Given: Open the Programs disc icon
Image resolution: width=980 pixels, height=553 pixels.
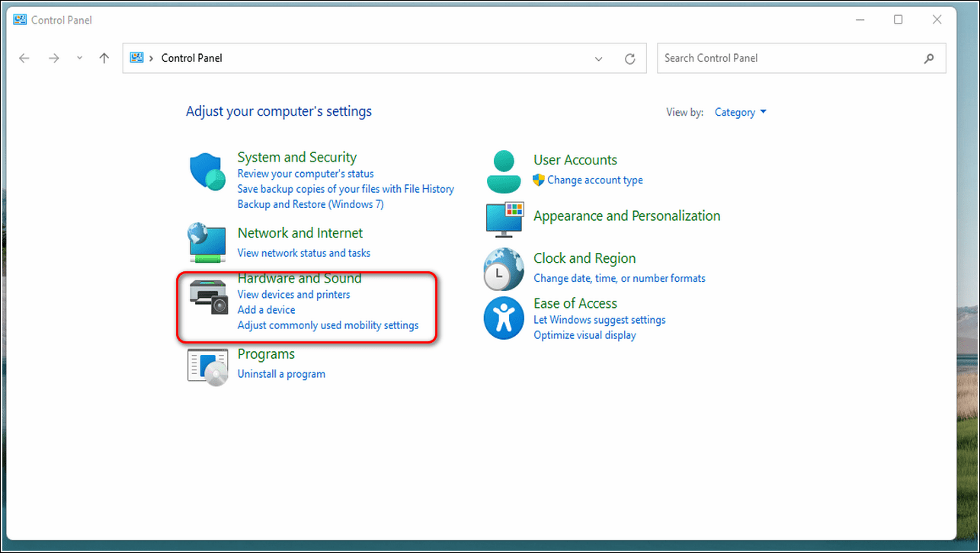Looking at the screenshot, I should (x=207, y=366).
